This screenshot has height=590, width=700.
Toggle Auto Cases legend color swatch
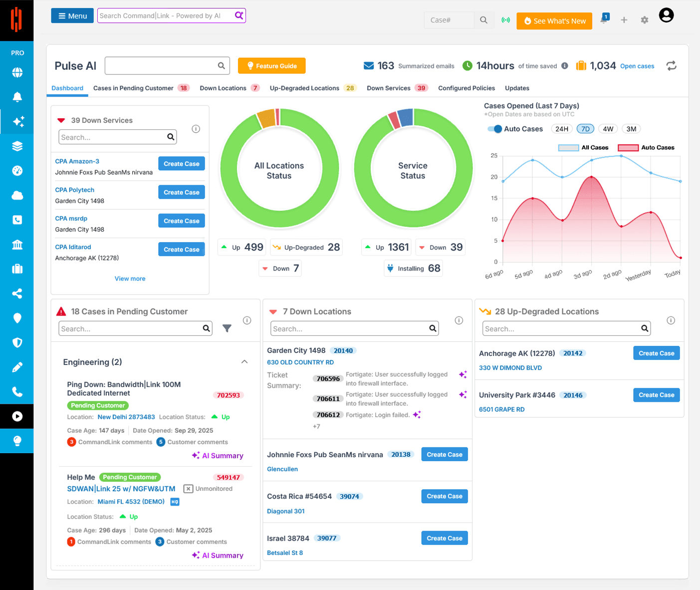[628, 148]
